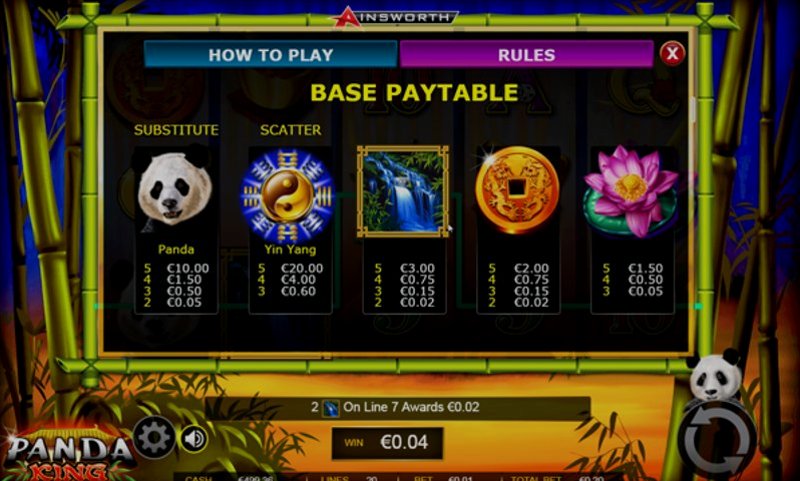Click the Ainsworth logo at top
The width and height of the screenshot is (800, 481).
click(394, 17)
